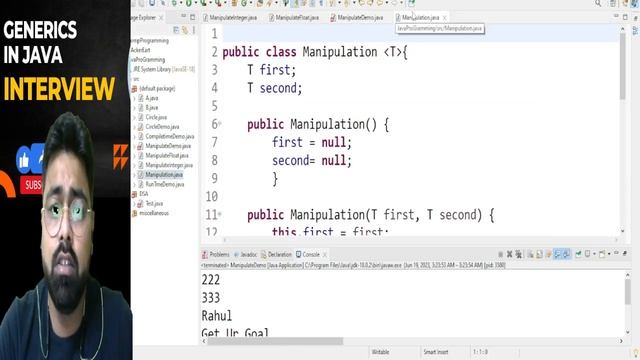This screenshot has width=640, height=360.
Task: Select the (default package) node
Action: click(157, 89)
